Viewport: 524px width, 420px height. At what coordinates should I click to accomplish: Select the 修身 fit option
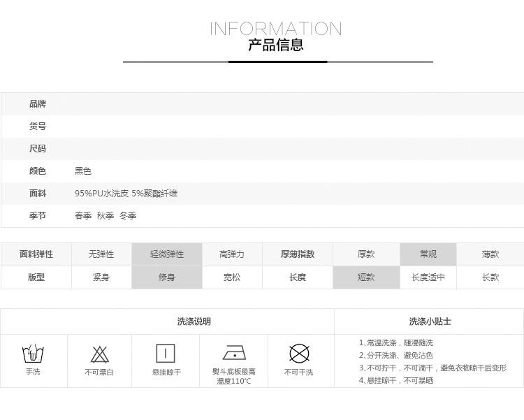[x=167, y=277]
